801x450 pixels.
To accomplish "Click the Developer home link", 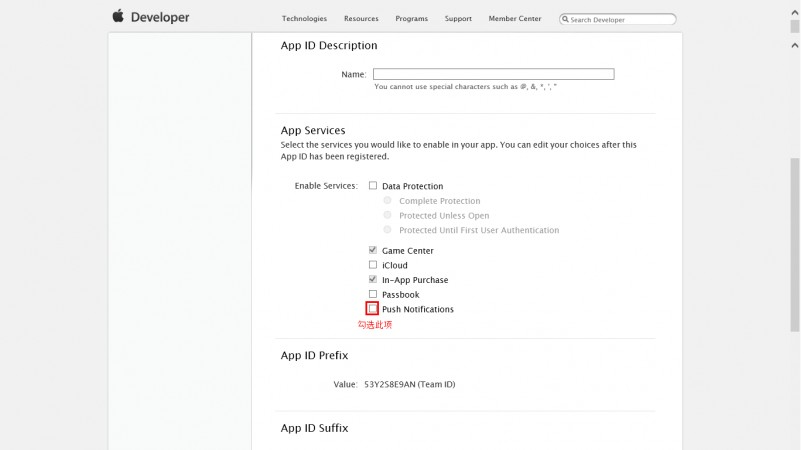I will [x=160, y=17].
